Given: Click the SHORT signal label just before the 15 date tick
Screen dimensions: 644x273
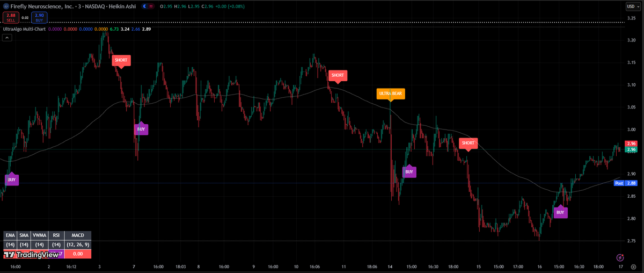Looking at the screenshot, I should (x=468, y=143).
